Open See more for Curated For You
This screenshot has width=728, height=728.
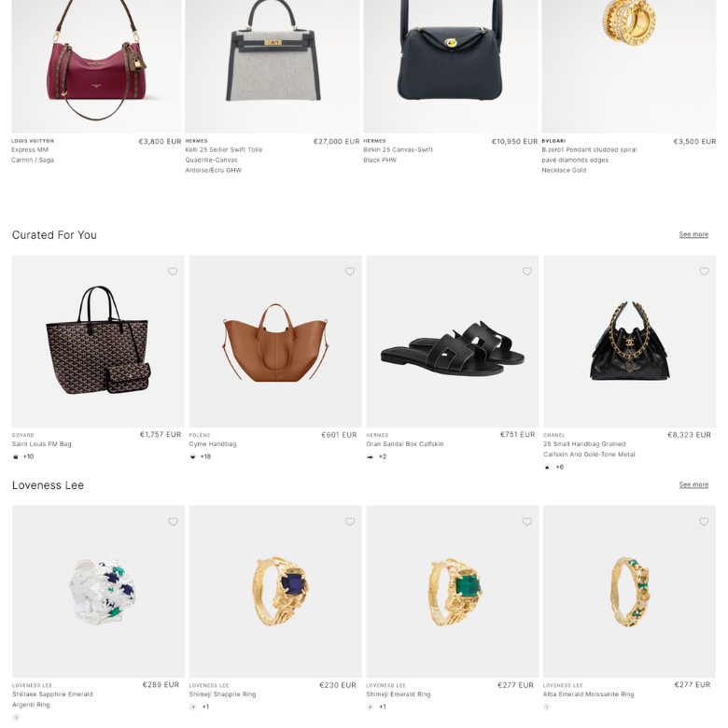(x=693, y=234)
